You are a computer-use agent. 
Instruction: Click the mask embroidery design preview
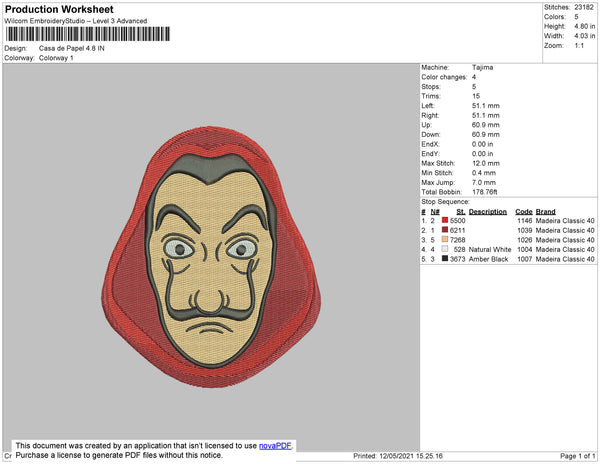click(x=211, y=257)
